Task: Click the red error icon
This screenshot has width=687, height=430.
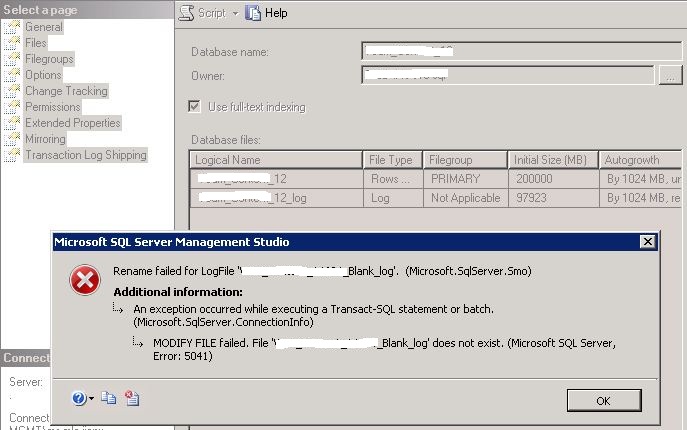Action: tap(85, 280)
